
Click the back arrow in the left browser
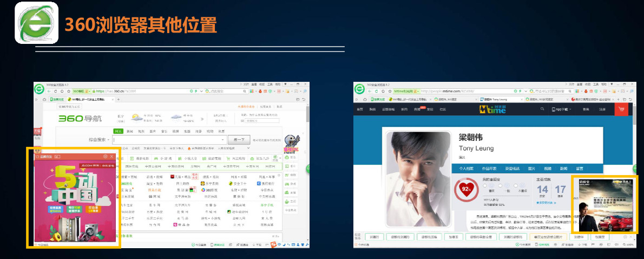coord(49,91)
